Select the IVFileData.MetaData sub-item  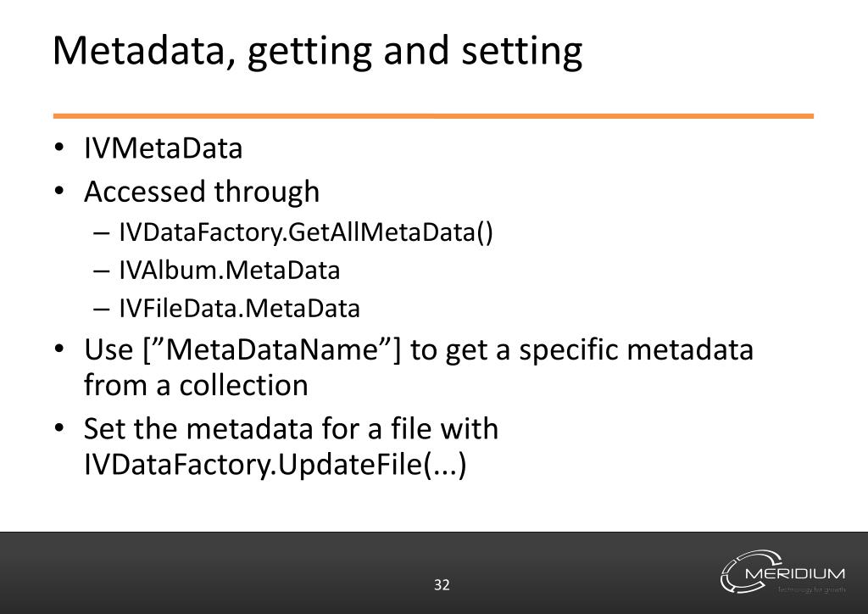coord(240,309)
